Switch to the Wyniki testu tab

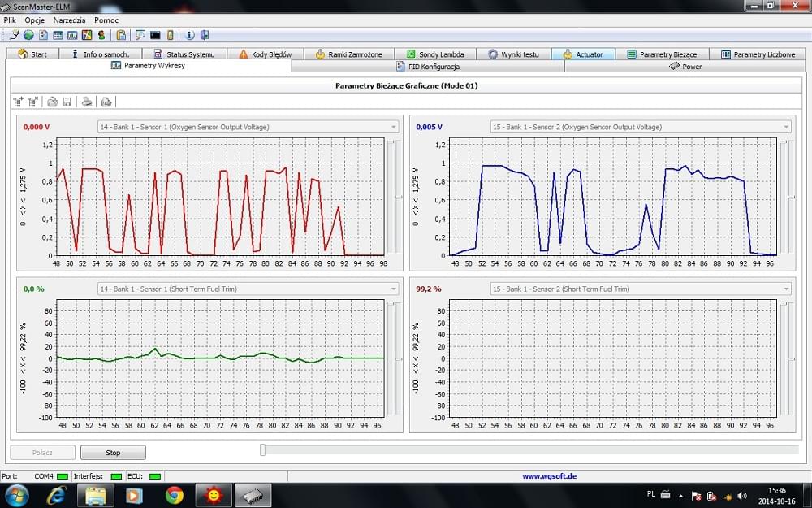513,54
